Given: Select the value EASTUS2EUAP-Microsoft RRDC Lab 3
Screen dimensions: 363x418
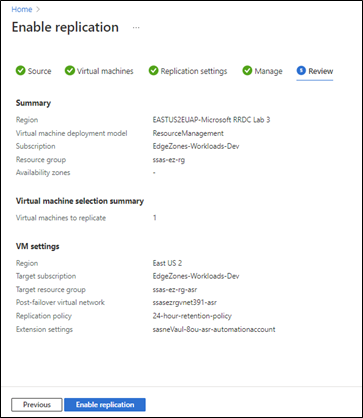Looking at the screenshot, I should (211, 120).
